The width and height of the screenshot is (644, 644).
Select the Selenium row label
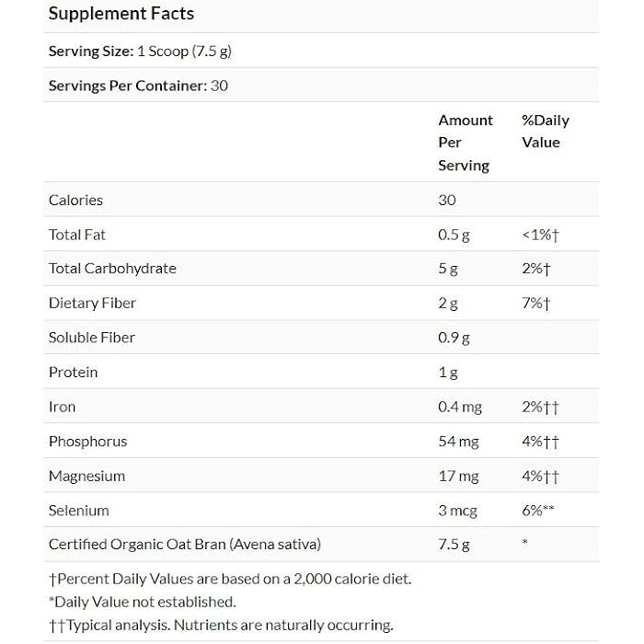pyautogui.click(x=79, y=511)
